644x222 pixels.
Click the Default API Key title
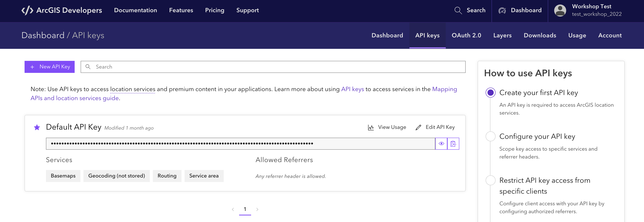coord(74,127)
